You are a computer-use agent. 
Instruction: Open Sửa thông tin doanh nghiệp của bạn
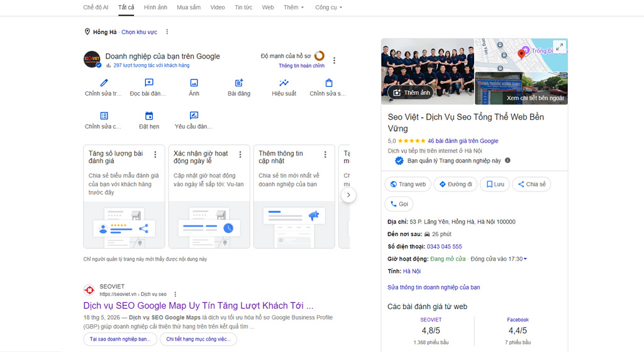click(x=434, y=287)
